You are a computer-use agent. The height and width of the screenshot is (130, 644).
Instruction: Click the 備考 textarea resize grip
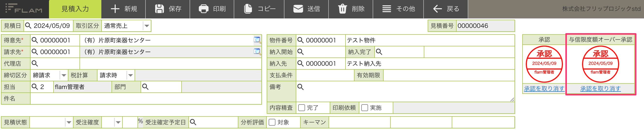coord(512,99)
